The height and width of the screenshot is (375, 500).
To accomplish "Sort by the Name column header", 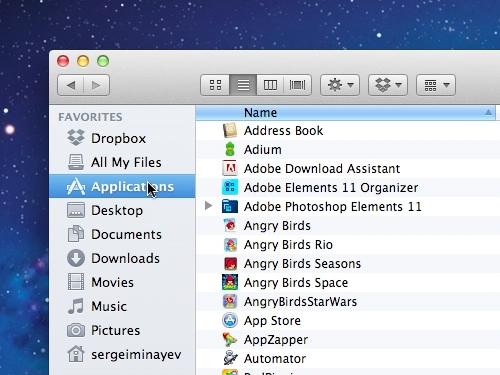I will pyautogui.click(x=345, y=113).
